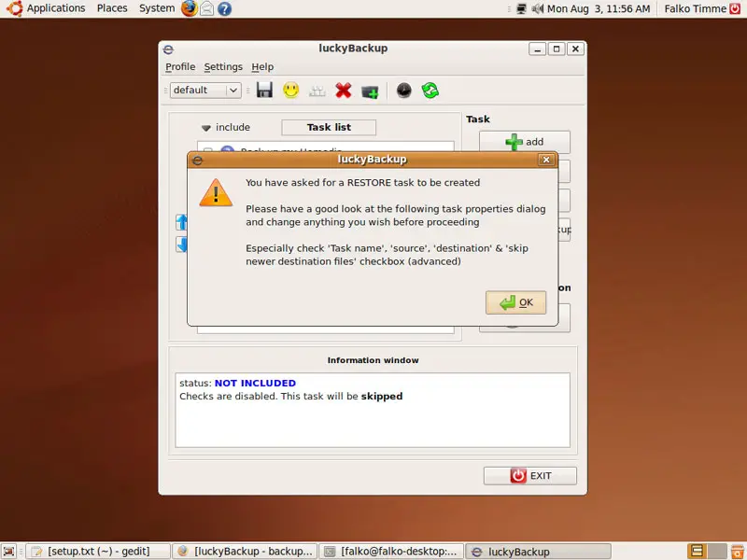Viewport: 747px width, 560px height.
Task: Click the save profile floppy disk icon
Action: tap(264, 90)
